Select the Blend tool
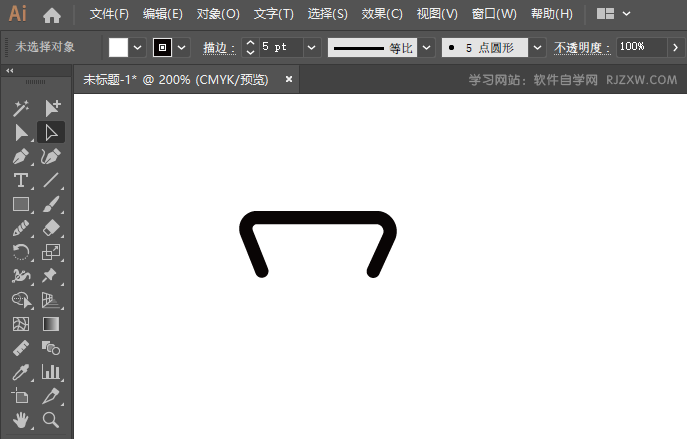Image resolution: width=687 pixels, height=439 pixels. (51, 348)
